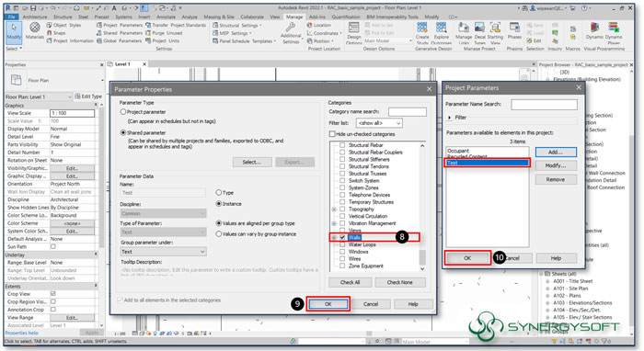Check the Windows category checkbox
This screenshot has height=351, width=644.
tap(342, 252)
